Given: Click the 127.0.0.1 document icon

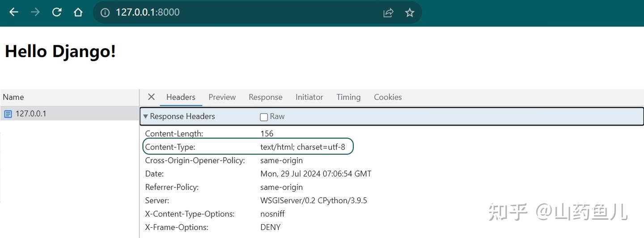Looking at the screenshot, I should (8, 114).
